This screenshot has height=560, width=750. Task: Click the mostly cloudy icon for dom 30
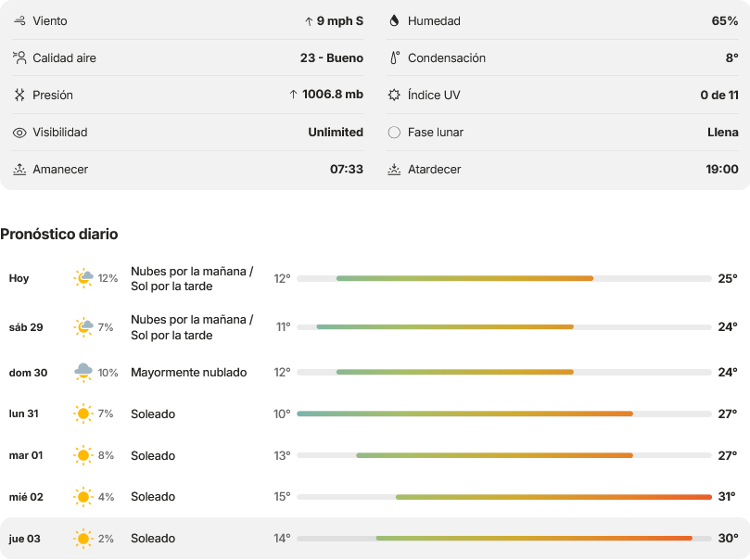coord(83,372)
